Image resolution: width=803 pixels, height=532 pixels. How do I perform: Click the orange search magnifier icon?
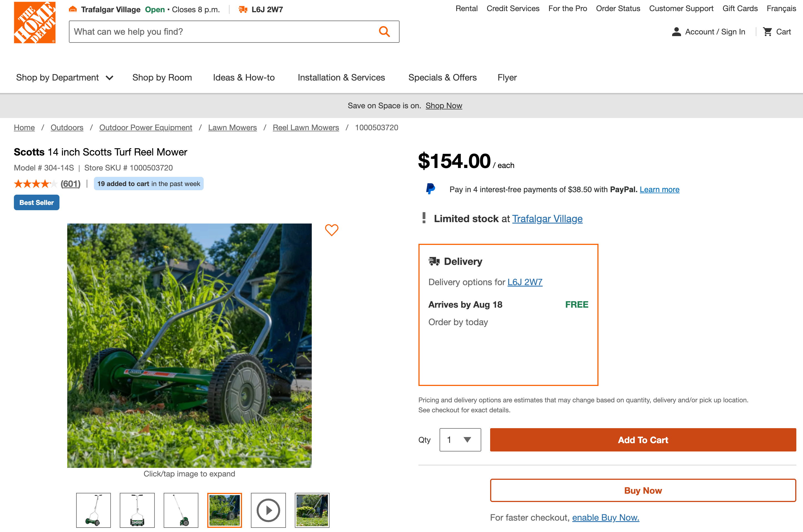pyautogui.click(x=384, y=32)
